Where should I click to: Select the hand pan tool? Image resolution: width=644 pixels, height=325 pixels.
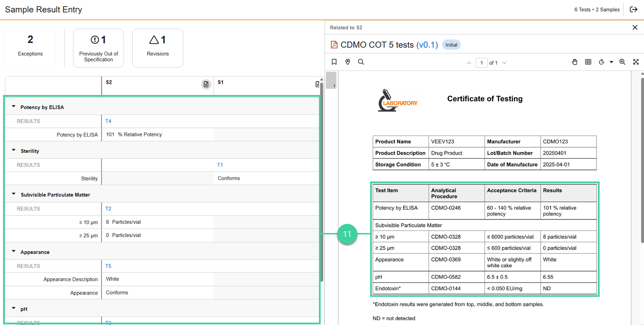575,62
